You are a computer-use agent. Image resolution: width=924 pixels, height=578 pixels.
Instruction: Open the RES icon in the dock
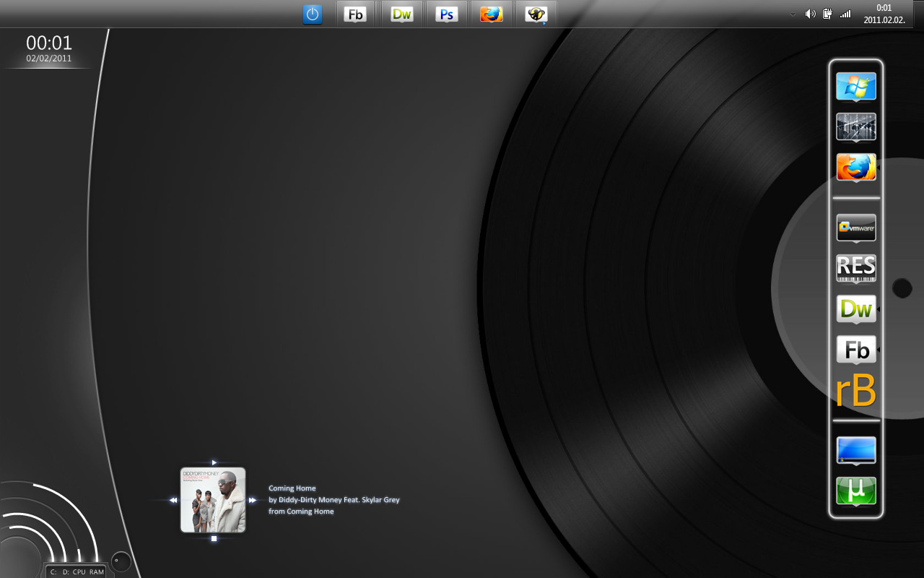pyautogui.click(x=856, y=268)
